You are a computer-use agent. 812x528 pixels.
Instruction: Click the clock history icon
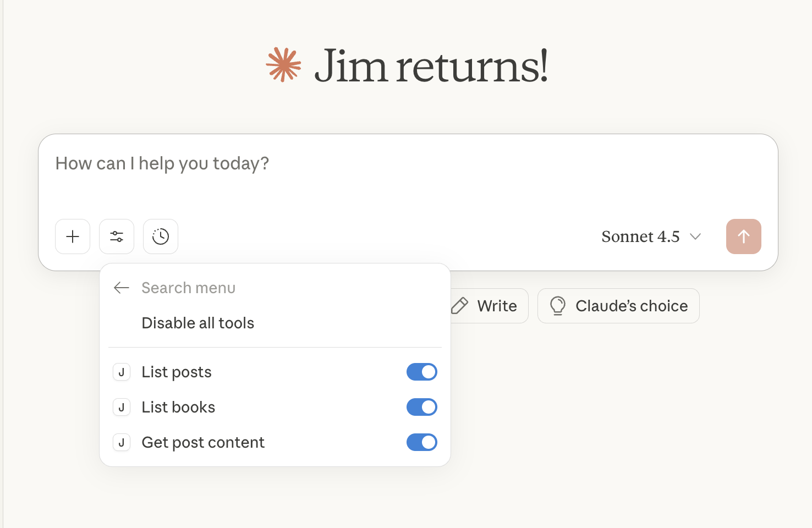tap(161, 237)
